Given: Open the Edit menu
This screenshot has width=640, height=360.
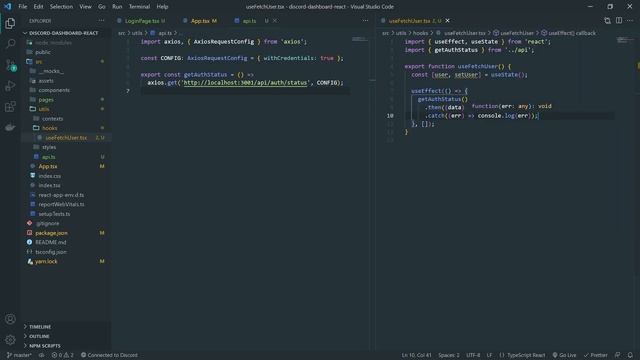Looking at the screenshot, I should point(38,7).
